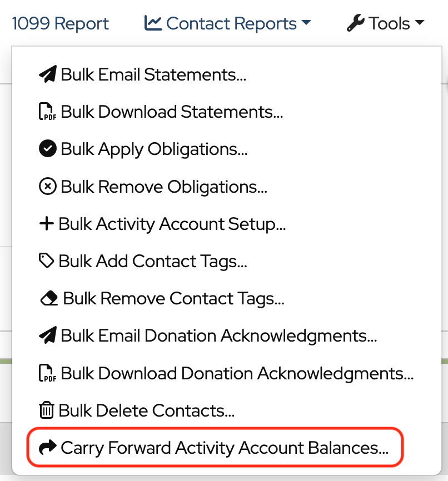Select Bulk Delete Contacts option
The image size is (448, 481).
tap(146, 411)
